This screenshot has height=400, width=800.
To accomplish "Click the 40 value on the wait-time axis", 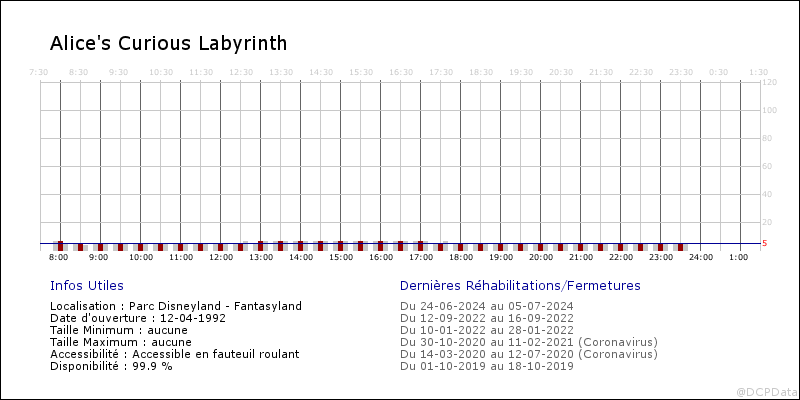I will pos(767,194).
